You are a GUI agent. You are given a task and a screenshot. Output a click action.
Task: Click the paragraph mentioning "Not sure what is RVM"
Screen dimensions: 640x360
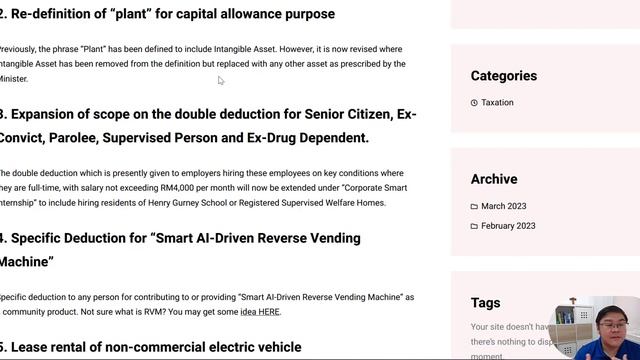tap(207, 304)
